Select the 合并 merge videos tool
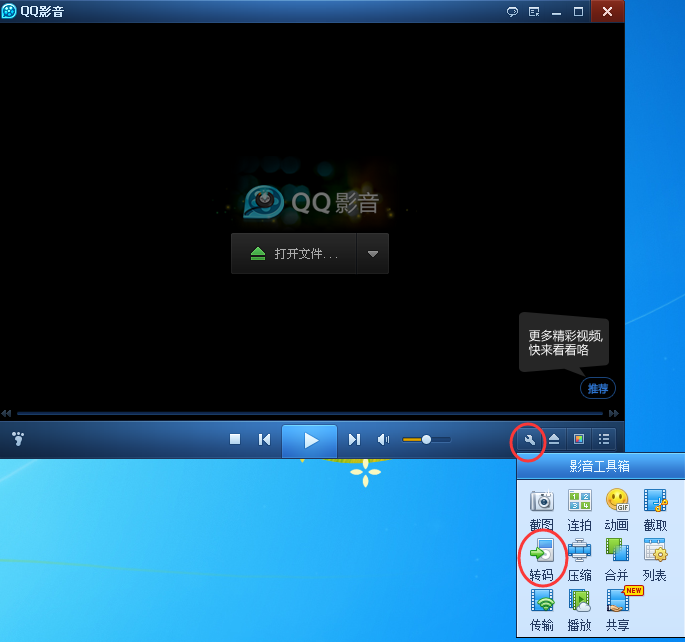The image size is (685, 642). [x=617, y=560]
